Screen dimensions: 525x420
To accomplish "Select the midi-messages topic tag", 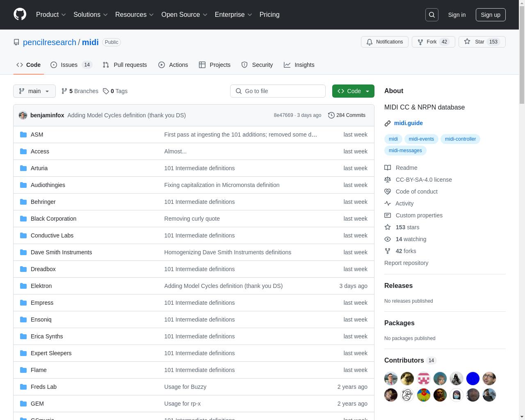I will 405,151.
